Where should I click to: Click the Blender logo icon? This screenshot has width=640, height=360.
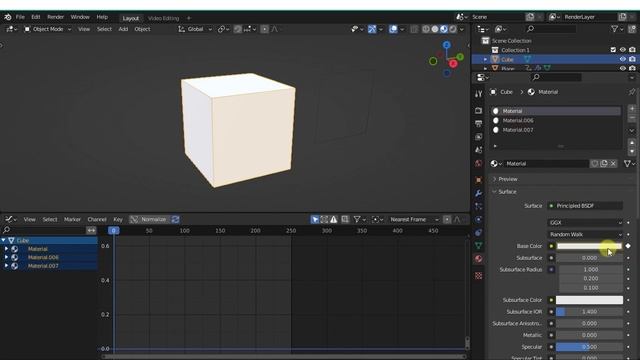(8, 17)
